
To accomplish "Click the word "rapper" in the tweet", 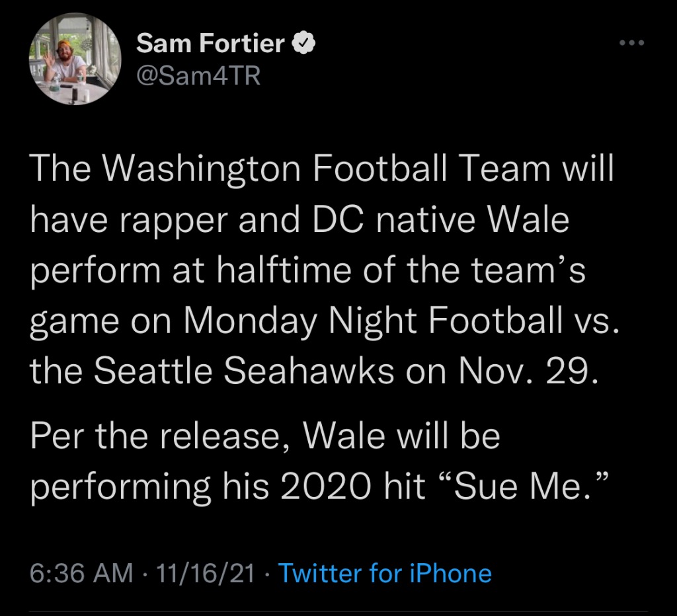I will point(173,221).
